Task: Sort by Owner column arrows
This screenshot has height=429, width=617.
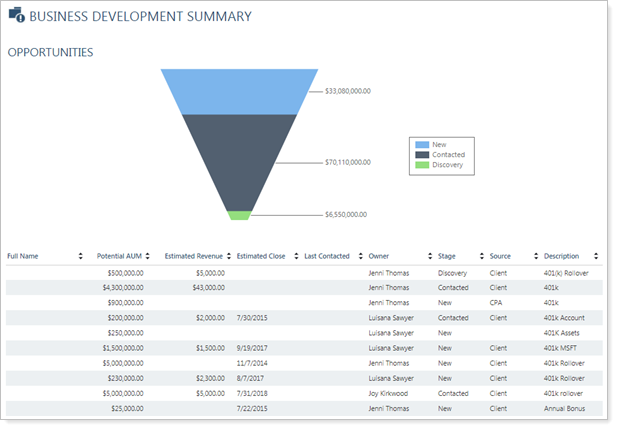Action: click(427, 257)
